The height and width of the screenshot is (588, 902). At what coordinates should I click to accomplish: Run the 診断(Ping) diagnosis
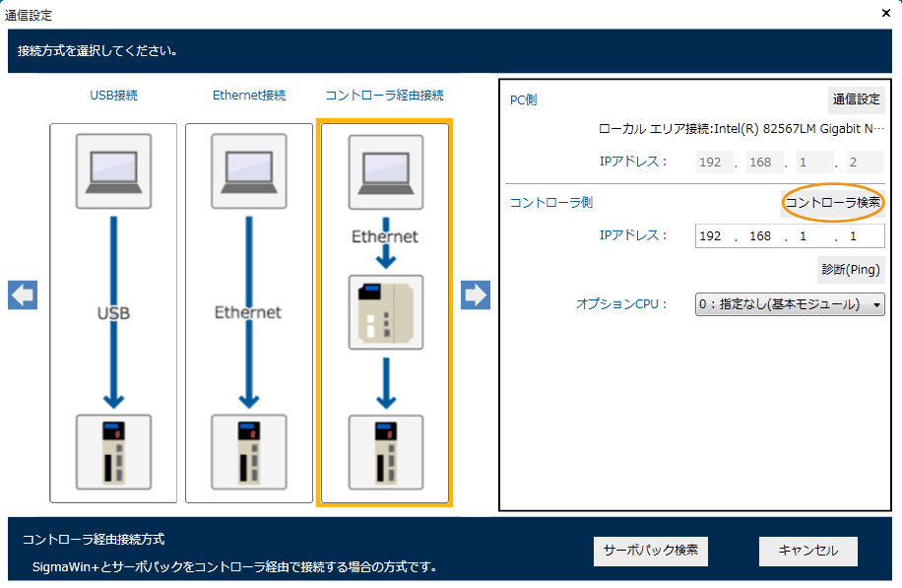point(850,270)
